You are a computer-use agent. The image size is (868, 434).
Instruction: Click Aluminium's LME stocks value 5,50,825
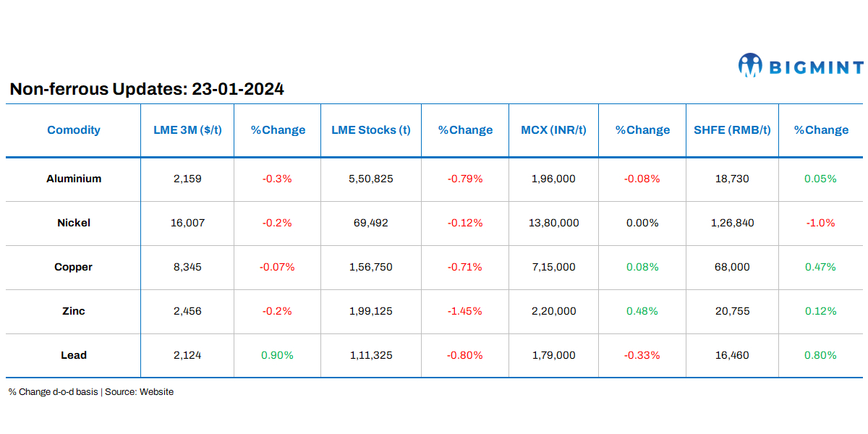371,179
